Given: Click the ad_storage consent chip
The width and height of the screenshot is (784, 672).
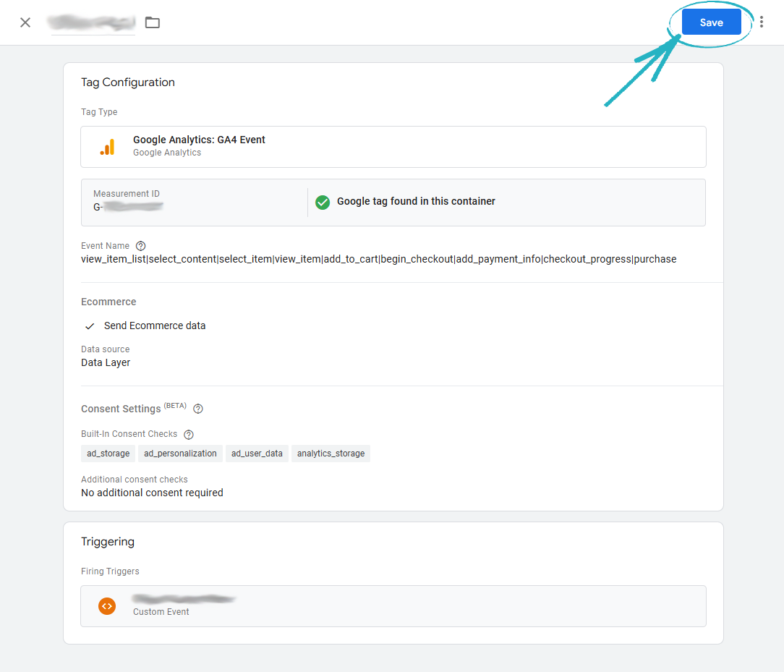Looking at the screenshot, I should (x=108, y=454).
